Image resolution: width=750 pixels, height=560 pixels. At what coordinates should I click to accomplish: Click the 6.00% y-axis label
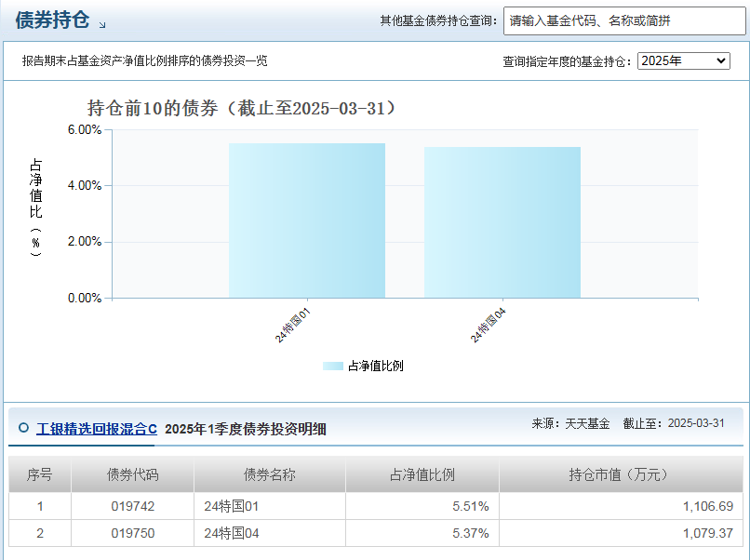coord(85,129)
